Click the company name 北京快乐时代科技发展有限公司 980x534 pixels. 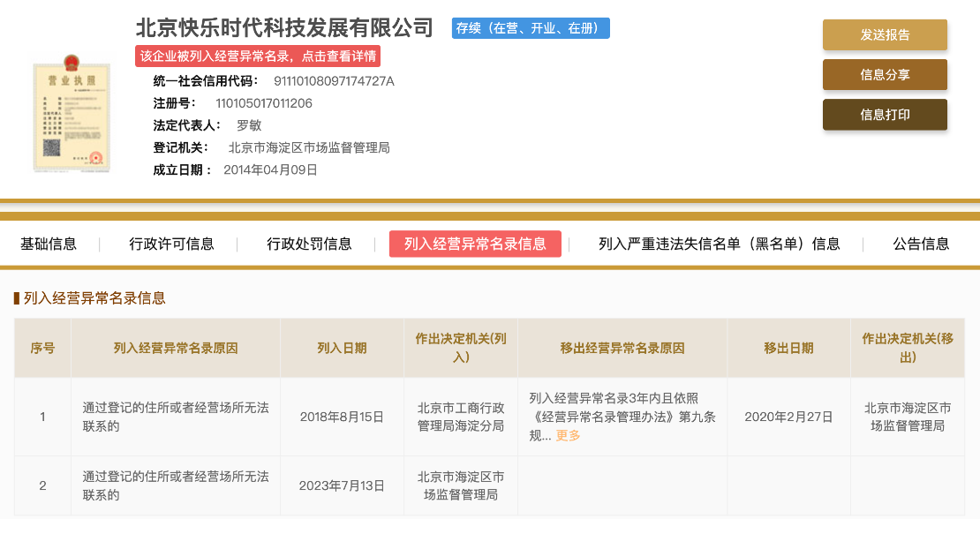coord(284,28)
